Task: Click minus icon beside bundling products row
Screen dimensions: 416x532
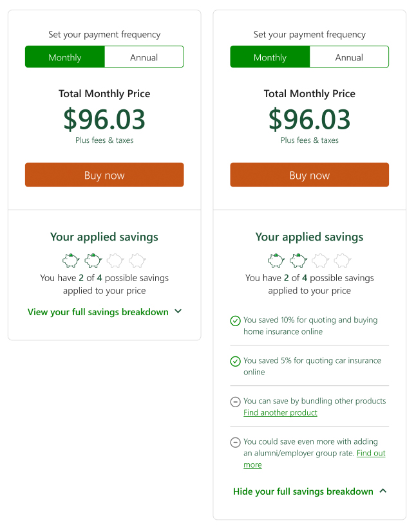Action: tap(235, 401)
